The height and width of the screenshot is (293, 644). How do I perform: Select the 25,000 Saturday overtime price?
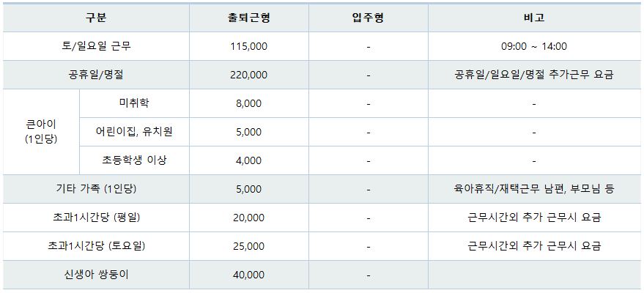click(x=249, y=246)
